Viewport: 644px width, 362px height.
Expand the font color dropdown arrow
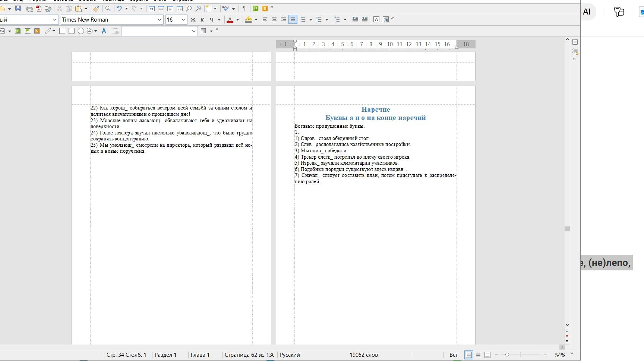click(x=237, y=20)
